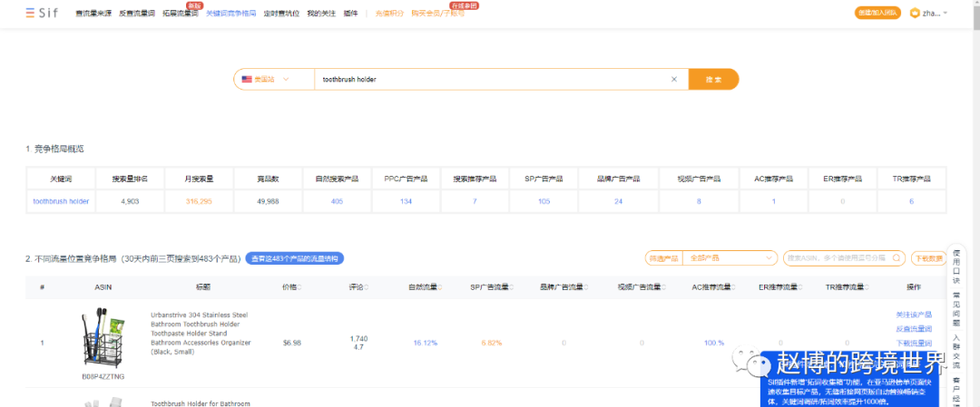Click the Urbanstrive toothbrush holder thumbnail
This screenshot has width=980, height=407.
coord(103,338)
